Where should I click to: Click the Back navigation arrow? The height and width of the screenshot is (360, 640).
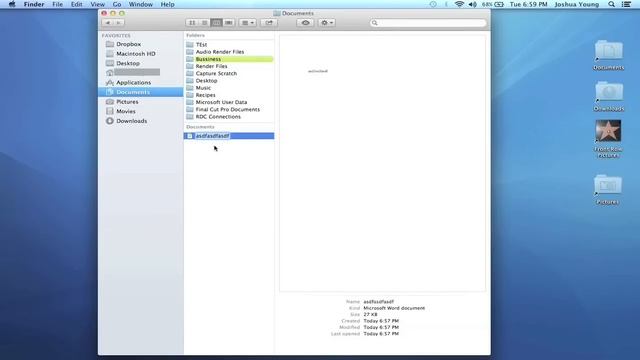tap(108, 23)
